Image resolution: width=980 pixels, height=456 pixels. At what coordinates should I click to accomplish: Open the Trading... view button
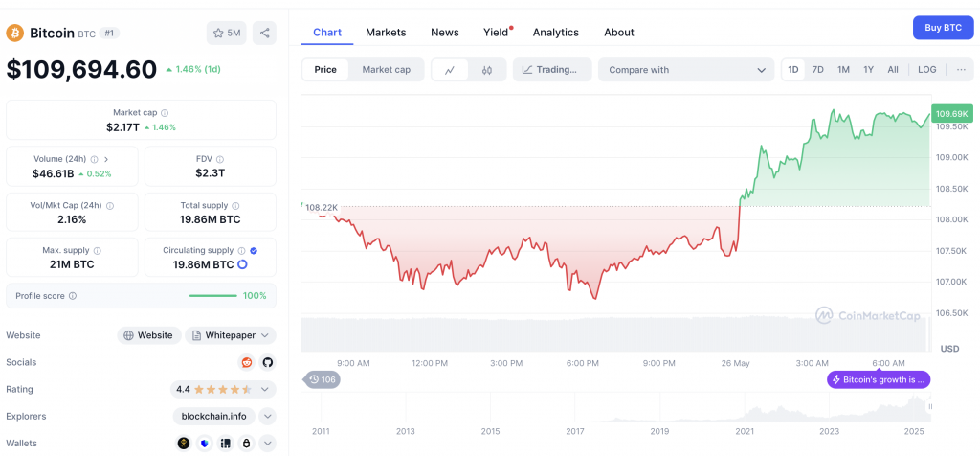click(552, 70)
